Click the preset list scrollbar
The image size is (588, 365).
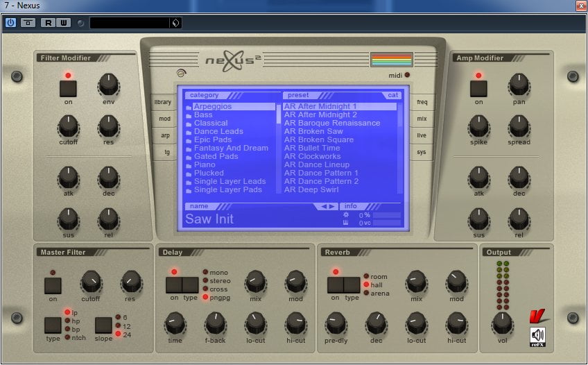400,148
